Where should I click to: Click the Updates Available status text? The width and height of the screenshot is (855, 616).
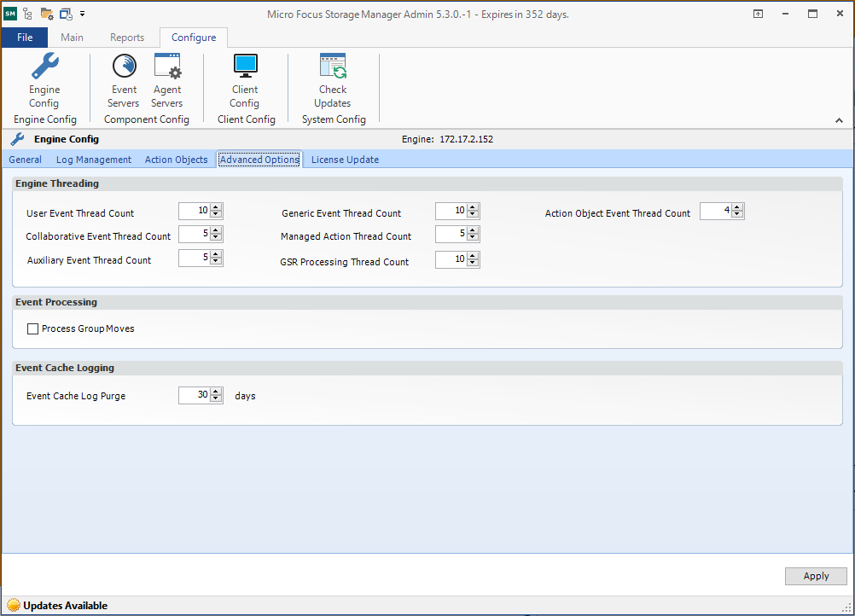click(x=66, y=606)
